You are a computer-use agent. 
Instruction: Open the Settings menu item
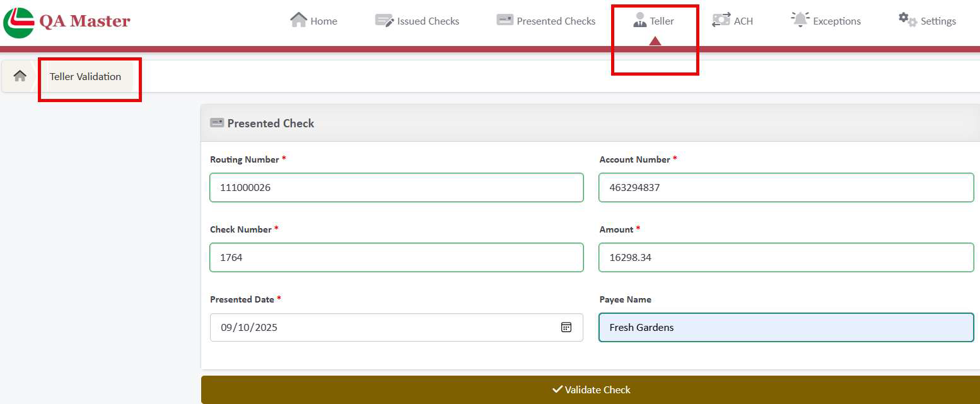tap(927, 21)
